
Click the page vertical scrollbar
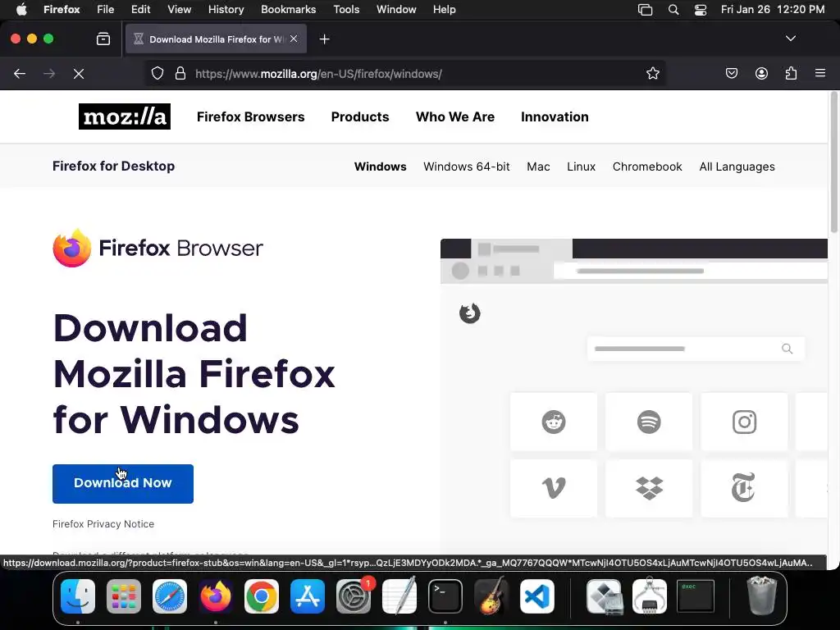point(833,163)
